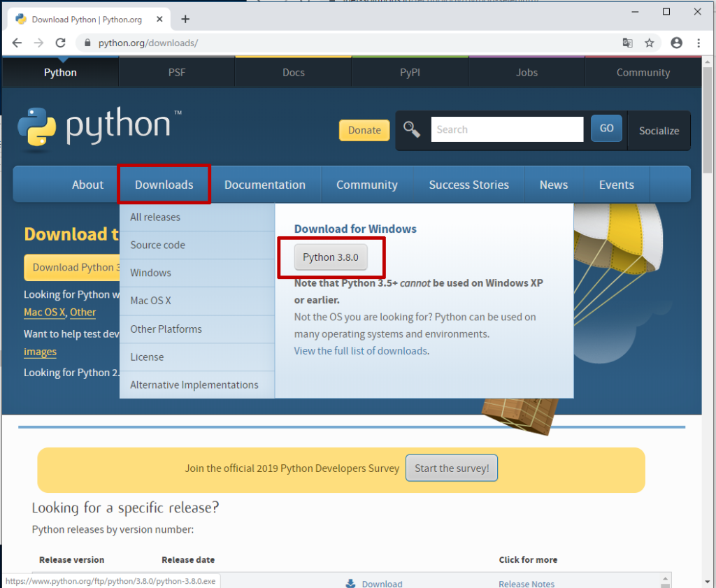Viewport: 716px width, 588px height.
Task: Bookmark the page using the star icon
Action: pos(650,43)
